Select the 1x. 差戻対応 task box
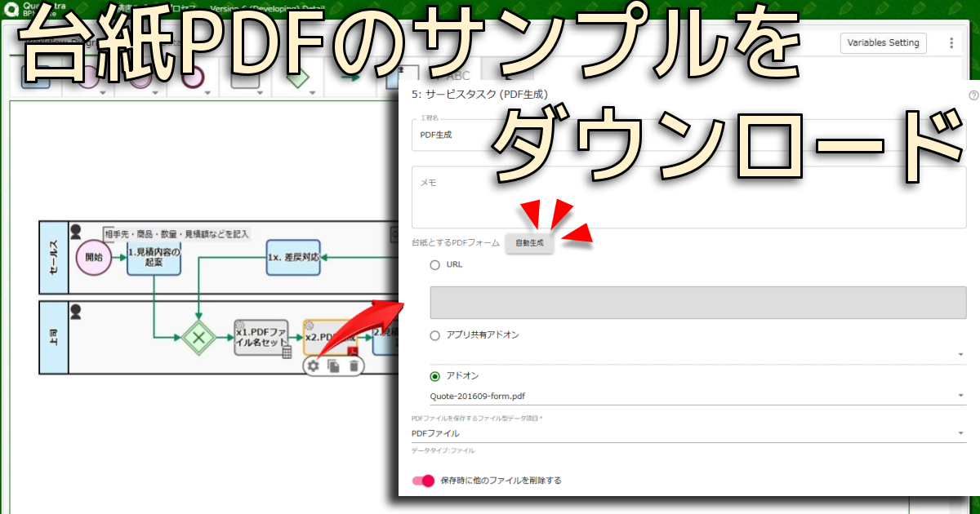The image size is (980, 514). [x=292, y=258]
